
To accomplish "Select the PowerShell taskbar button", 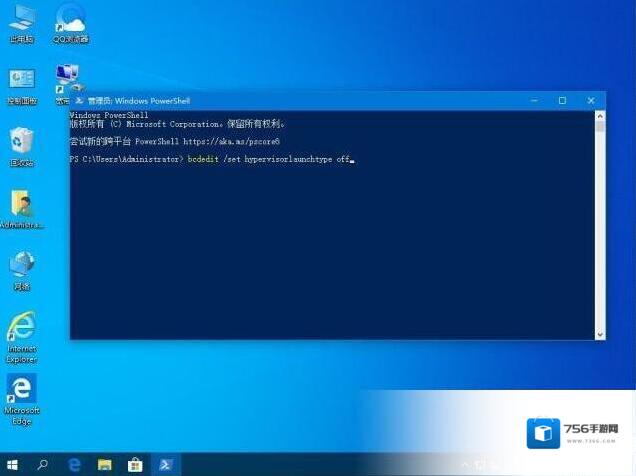I will 164,465.
